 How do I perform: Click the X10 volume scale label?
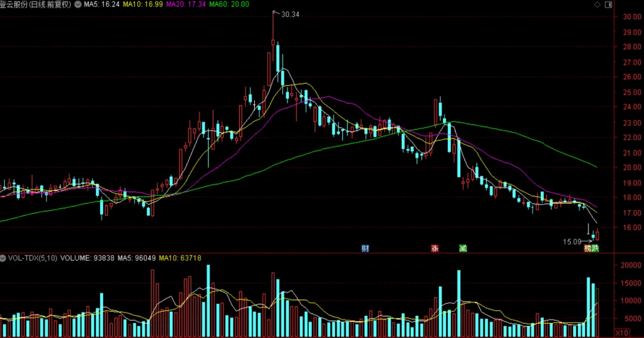point(621,333)
